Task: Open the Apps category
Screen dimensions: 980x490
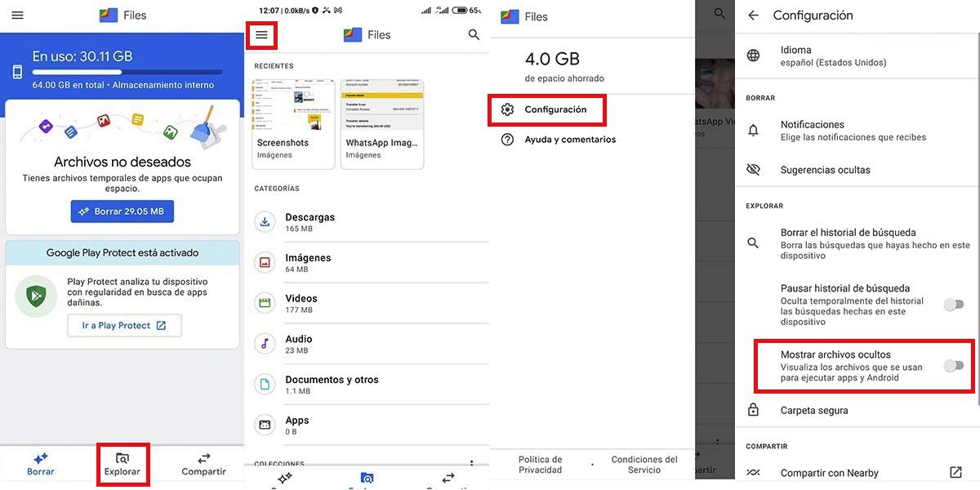Action: (x=296, y=425)
